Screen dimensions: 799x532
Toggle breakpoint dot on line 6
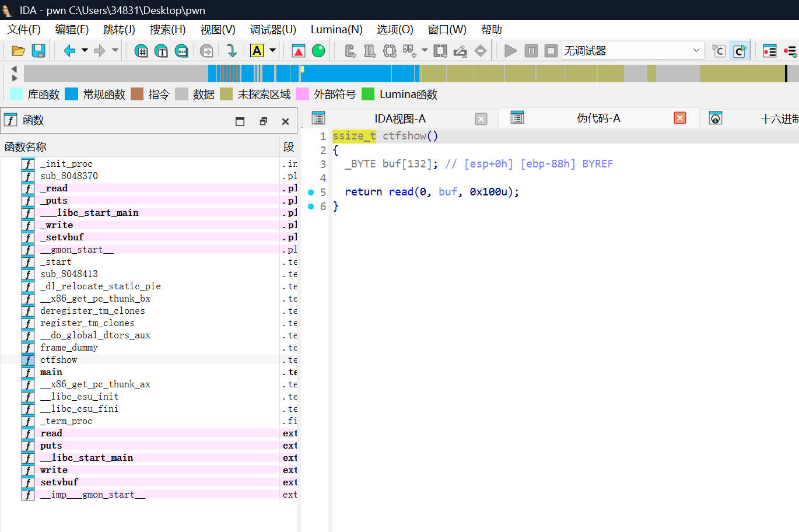pyautogui.click(x=311, y=206)
